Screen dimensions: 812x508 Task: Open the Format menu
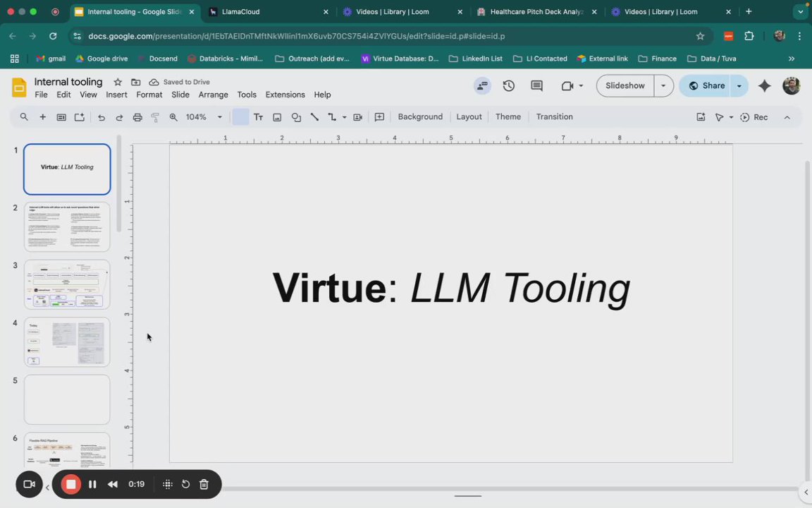[x=149, y=95]
